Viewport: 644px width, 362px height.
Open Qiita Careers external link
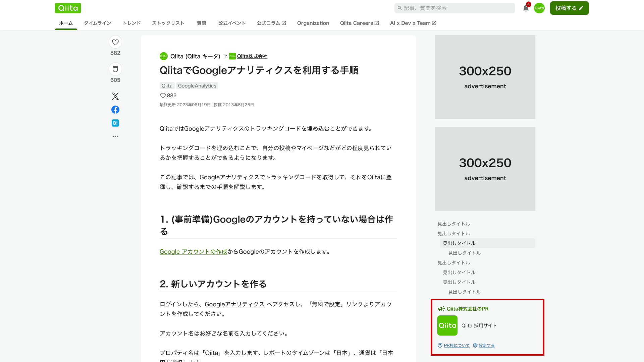(x=360, y=23)
